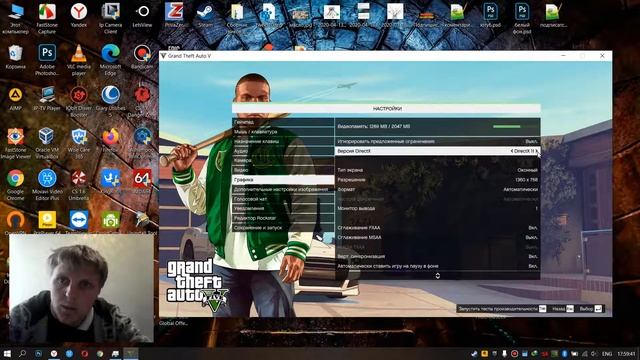Change the Тип экрана value Оконный
Viewport: 640px width, 360px height.
click(x=527, y=170)
